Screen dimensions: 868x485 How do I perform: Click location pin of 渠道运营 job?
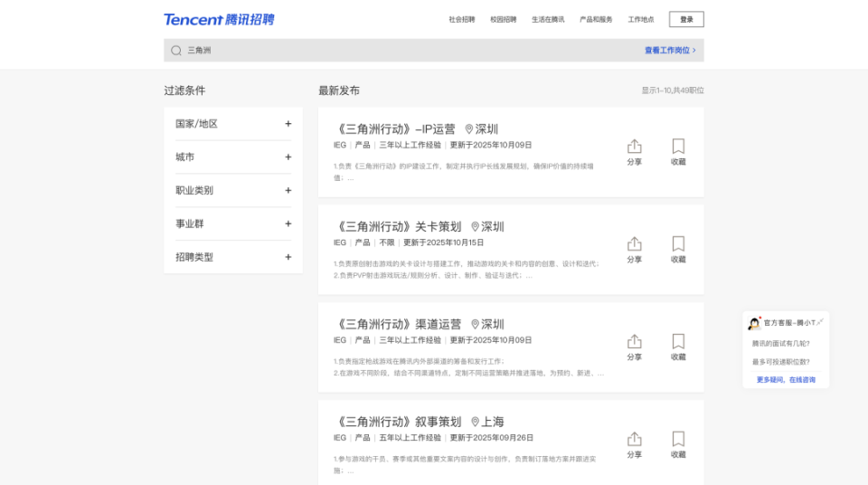point(475,324)
